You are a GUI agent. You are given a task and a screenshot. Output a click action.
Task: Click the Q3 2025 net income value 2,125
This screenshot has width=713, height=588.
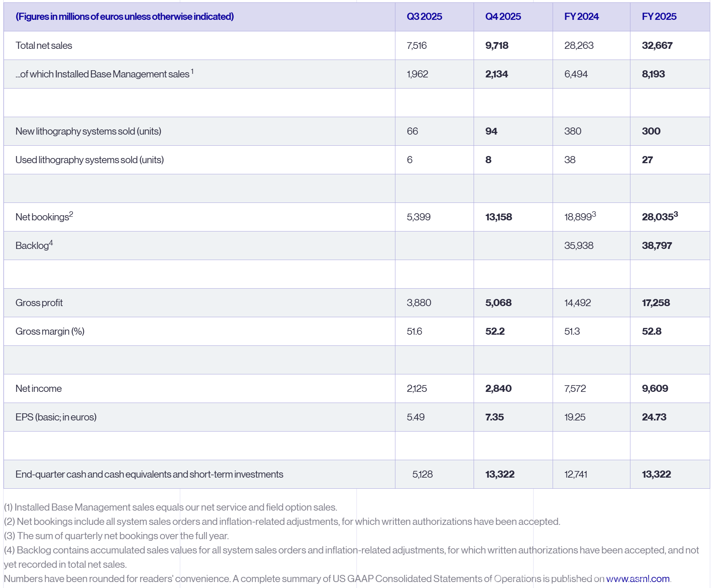pyautogui.click(x=416, y=389)
